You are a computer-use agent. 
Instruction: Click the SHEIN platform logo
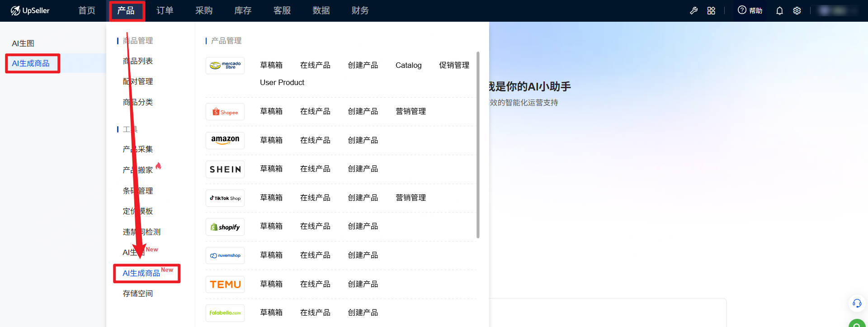pyautogui.click(x=225, y=169)
